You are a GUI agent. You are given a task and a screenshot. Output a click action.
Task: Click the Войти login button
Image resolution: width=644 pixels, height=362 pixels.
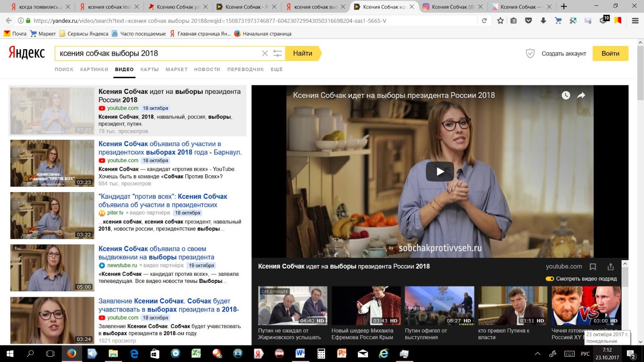point(610,53)
